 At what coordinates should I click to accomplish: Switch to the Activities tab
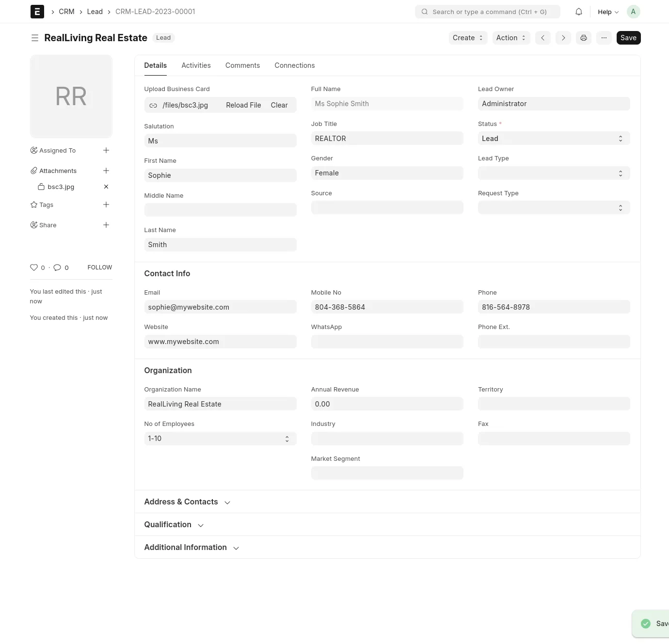(196, 65)
